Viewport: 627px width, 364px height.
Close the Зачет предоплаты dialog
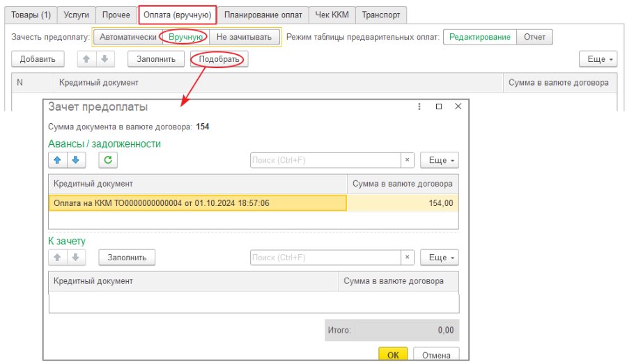coord(458,106)
